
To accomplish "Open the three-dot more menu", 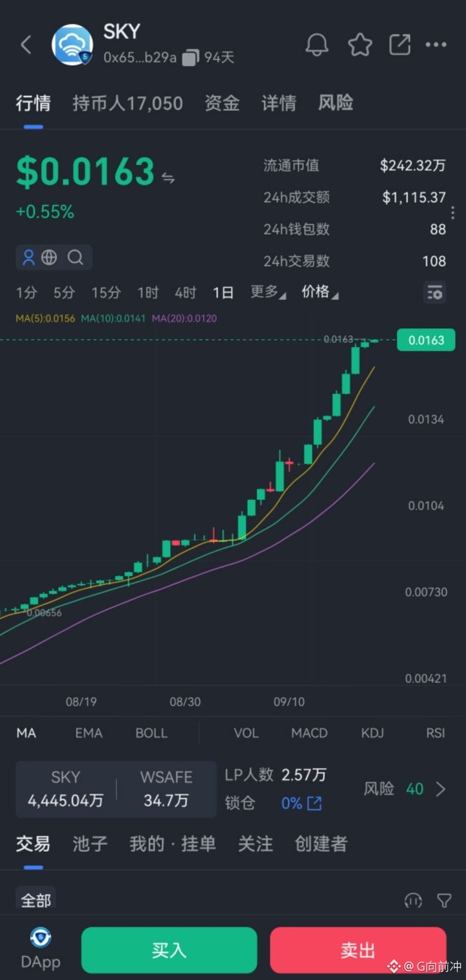I will [x=436, y=44].
